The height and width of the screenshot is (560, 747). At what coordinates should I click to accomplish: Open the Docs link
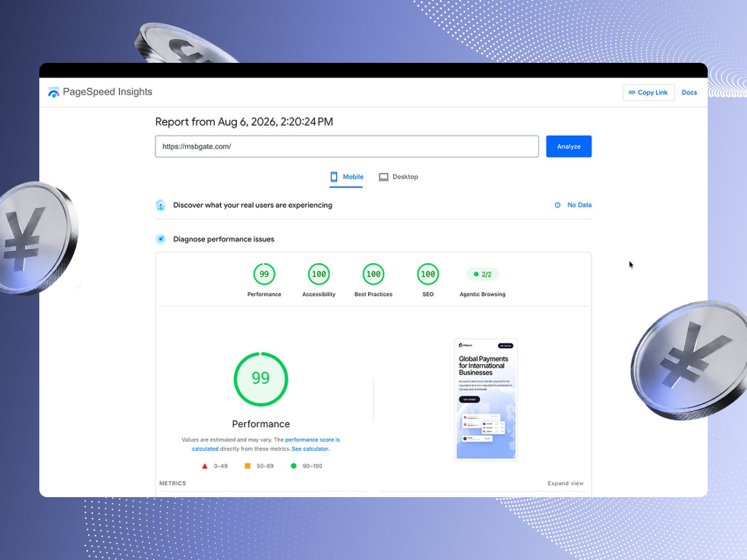tap(689, 92)
